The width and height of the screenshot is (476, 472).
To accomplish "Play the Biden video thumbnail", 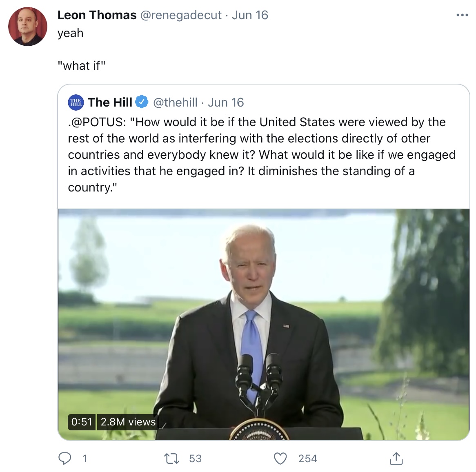I will [x=263, y=324].
